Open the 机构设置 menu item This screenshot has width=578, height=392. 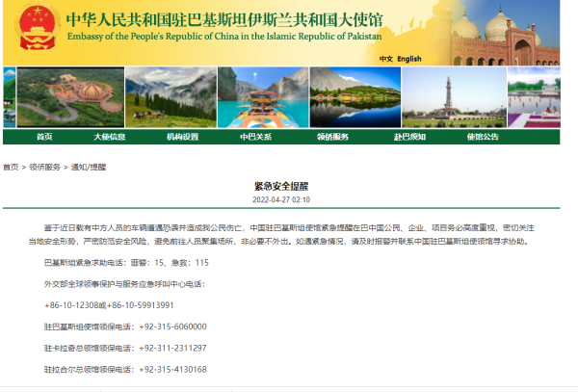point(182,137)
